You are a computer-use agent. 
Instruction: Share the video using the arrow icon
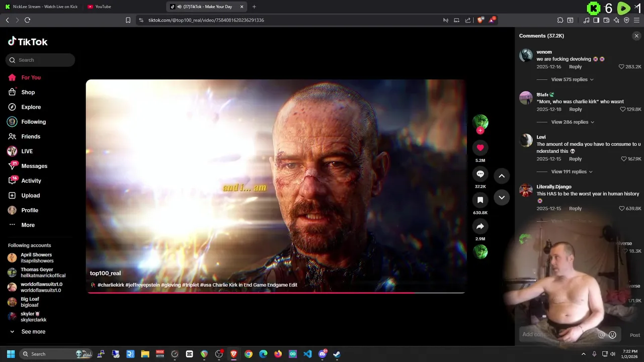pos(480,226)
